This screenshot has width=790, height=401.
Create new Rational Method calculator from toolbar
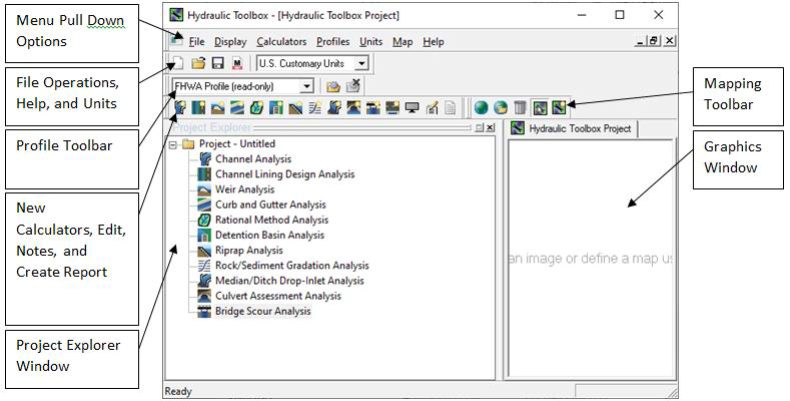point(256,107)
